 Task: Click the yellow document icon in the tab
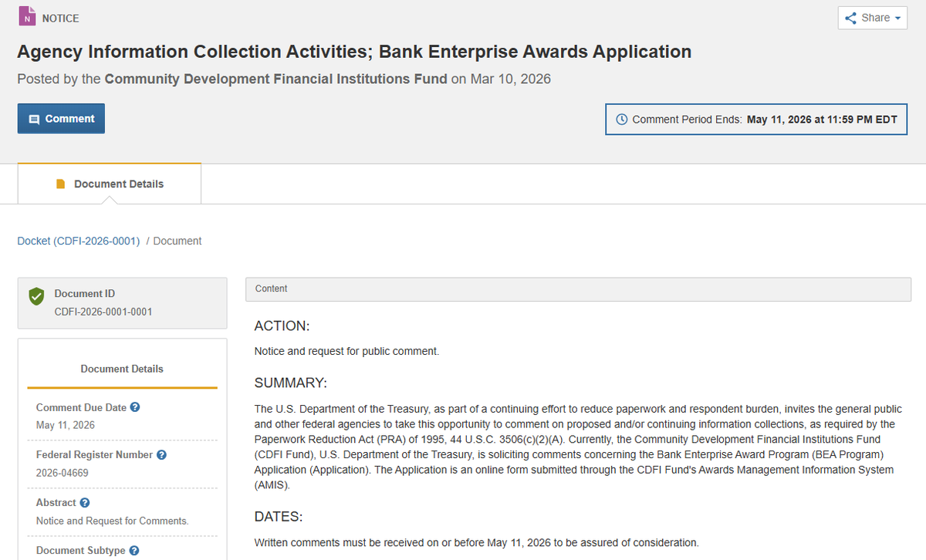(61, 184)
